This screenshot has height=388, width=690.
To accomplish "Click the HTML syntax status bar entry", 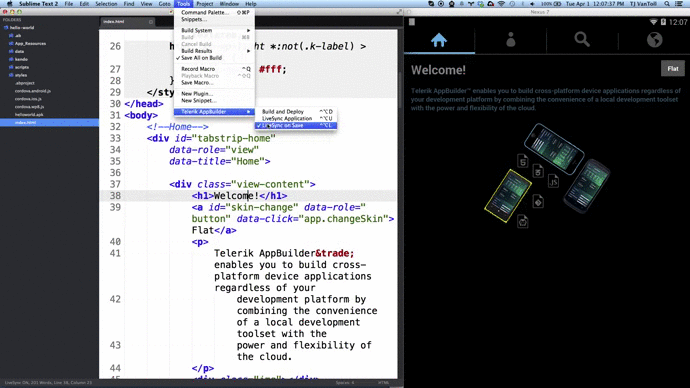I will pyautogui.click(x=383, y=383).
